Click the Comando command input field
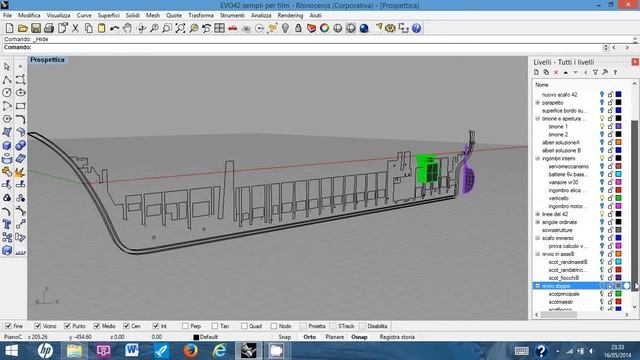 tap(302, 48)
